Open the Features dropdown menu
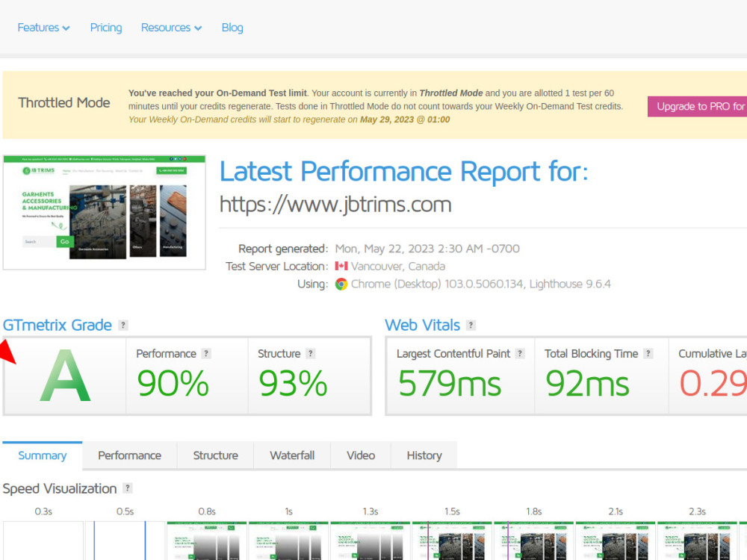 (43, 28)
